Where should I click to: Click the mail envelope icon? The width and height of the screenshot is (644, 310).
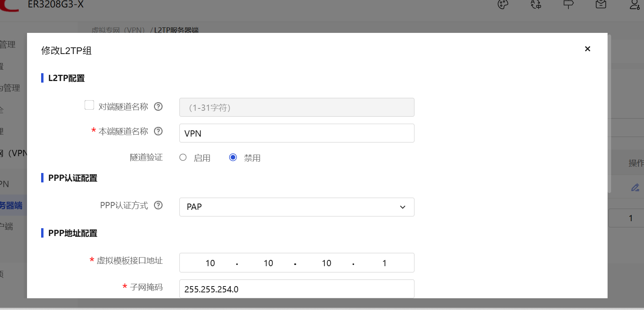[x=601, y=5]
